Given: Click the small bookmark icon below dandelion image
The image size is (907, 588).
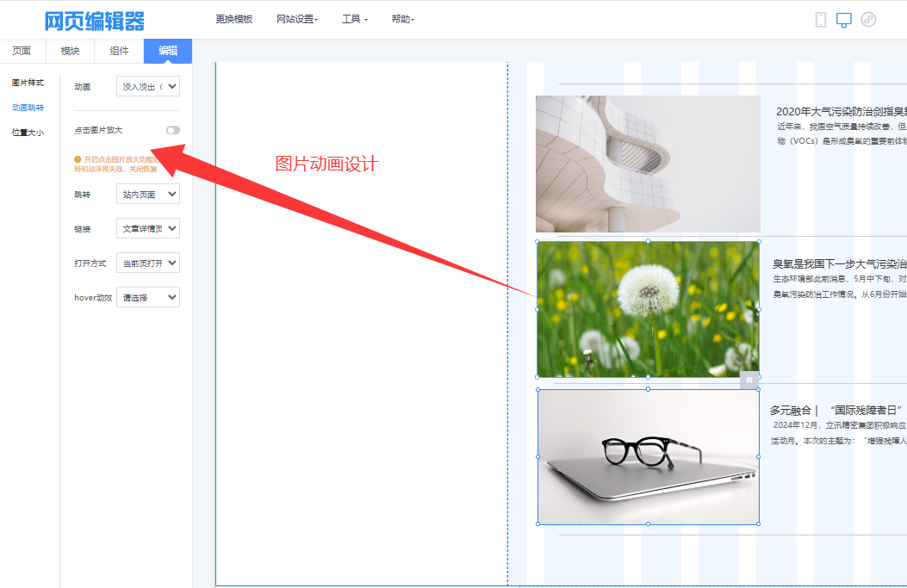Looking at the screenshot, I should [749, 380].
